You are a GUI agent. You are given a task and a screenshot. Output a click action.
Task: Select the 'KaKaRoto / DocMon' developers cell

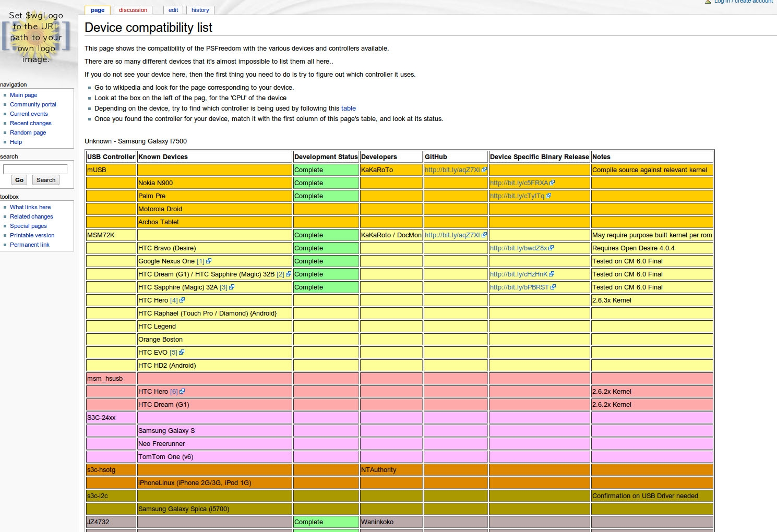pos(391,235)
